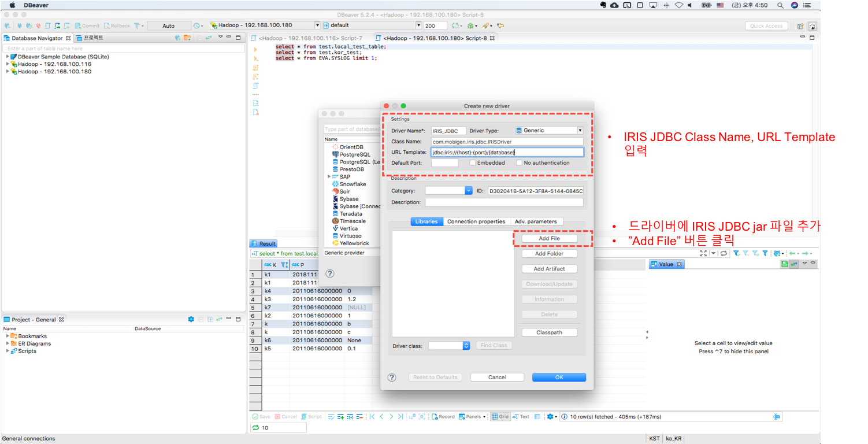Click the Quick Access search field
The width and height of the screenshot is (868, 444).
pos(766,25)
